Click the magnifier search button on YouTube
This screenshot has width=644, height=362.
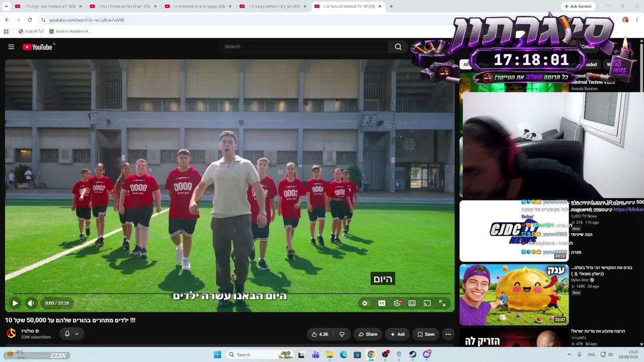pyautogui.click(x=398, y=47)
